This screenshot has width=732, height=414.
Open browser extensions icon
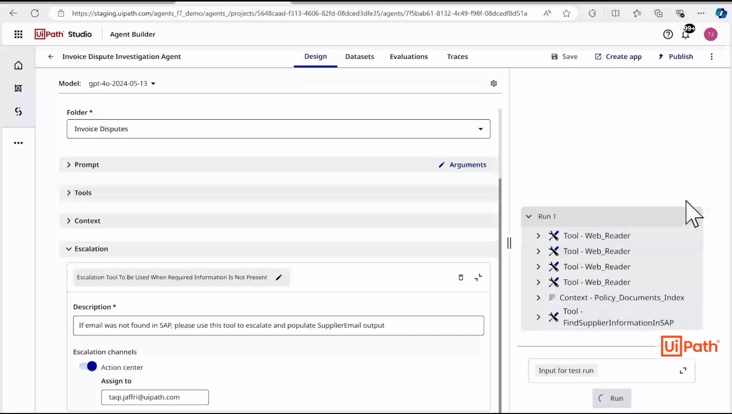592,13
